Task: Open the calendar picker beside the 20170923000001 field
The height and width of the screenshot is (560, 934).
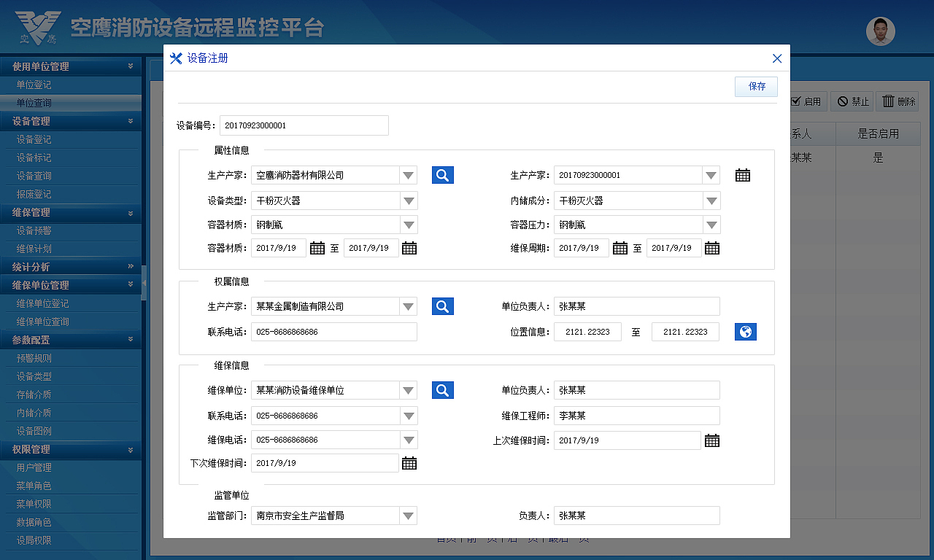Action: 743,174
